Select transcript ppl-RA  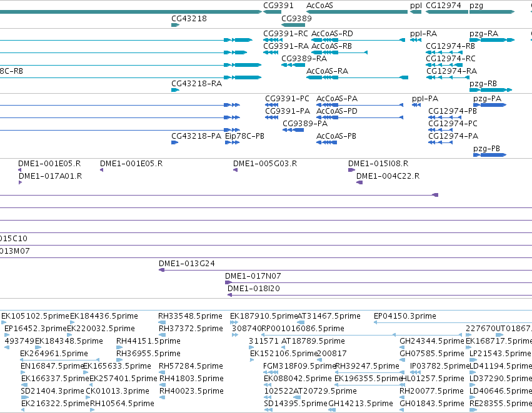pos(416,40)
